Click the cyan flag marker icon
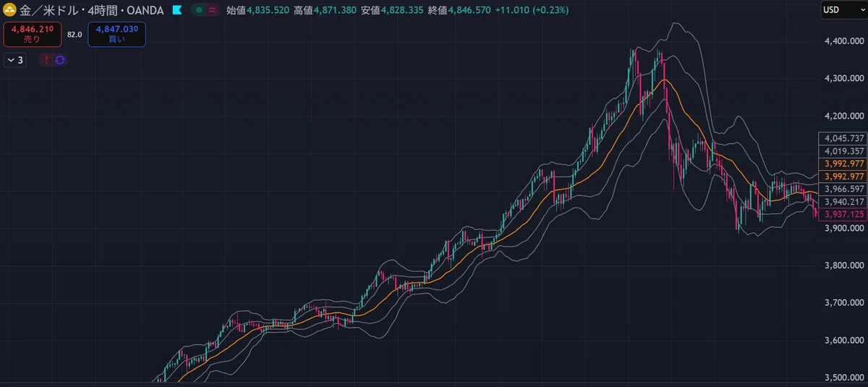 [x=177, y=11]
